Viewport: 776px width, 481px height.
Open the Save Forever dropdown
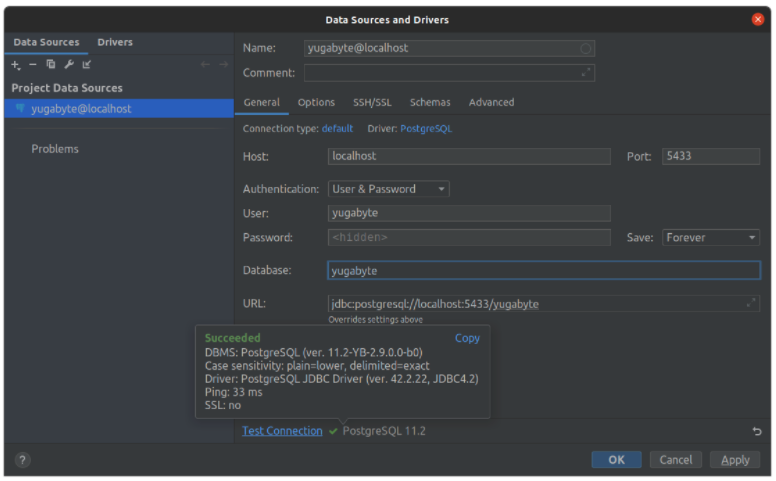[x=711, y=238]
